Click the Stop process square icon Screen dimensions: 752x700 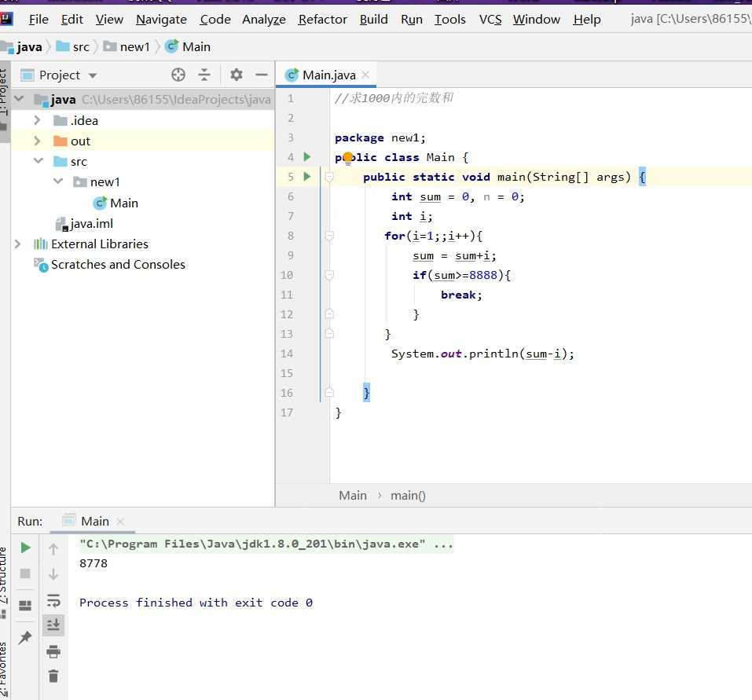tap(25, 574)
